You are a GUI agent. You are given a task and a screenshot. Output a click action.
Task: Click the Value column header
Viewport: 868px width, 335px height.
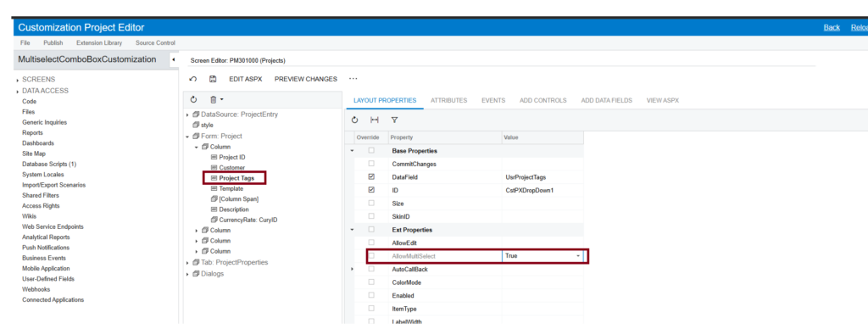coord(542,137)
